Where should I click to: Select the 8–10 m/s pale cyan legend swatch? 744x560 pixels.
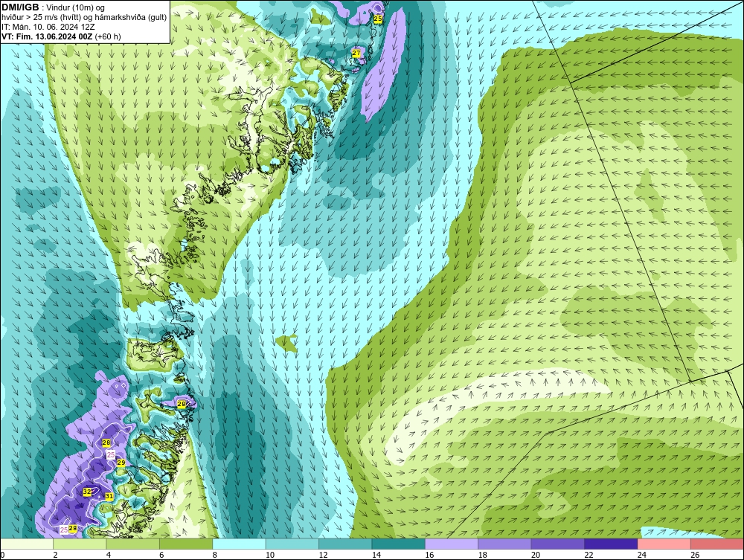[x=239, y=544]
